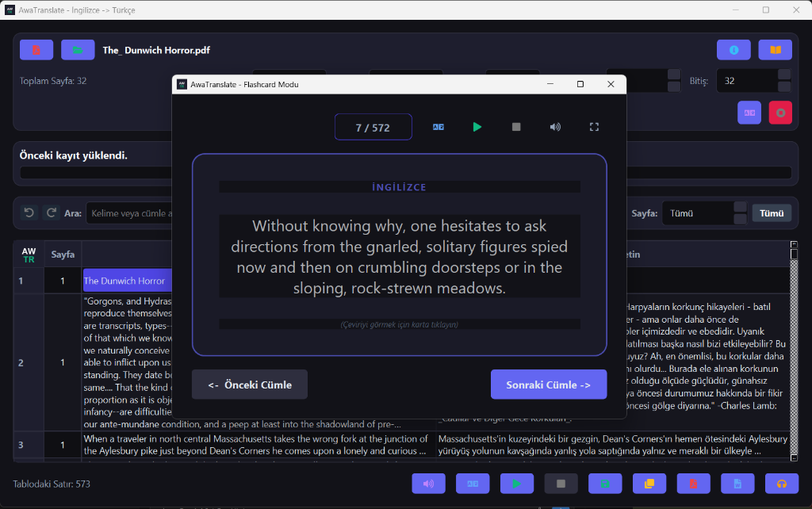Stop flashcard playback with gray square
The width and height of the screenshot is (812, 509).
tap(516, 127)
